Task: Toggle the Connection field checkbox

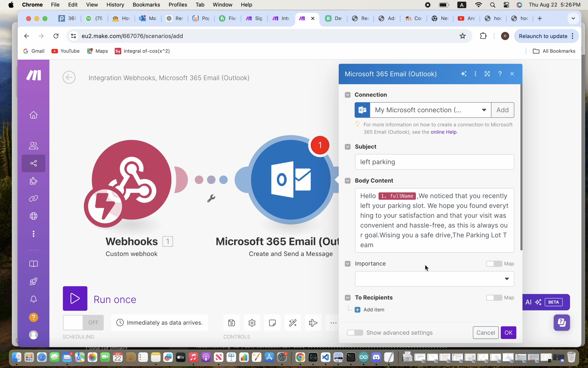Action: tap(348, 95)
